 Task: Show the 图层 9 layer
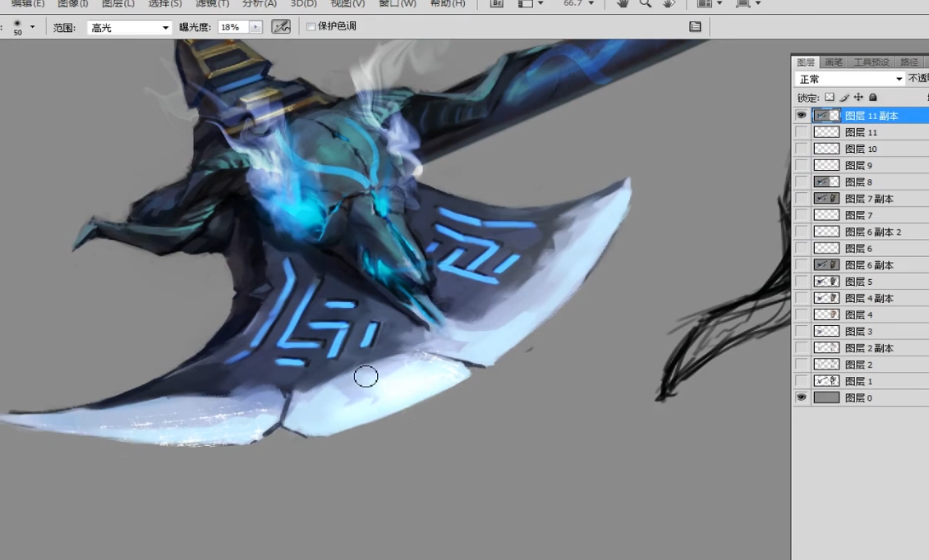click(x=801, y=165)
